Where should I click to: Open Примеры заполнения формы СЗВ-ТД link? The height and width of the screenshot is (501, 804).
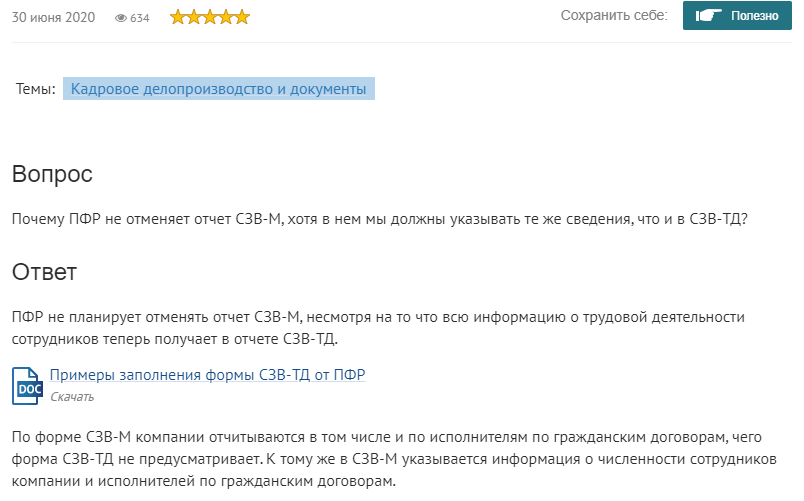coord(207,375)
